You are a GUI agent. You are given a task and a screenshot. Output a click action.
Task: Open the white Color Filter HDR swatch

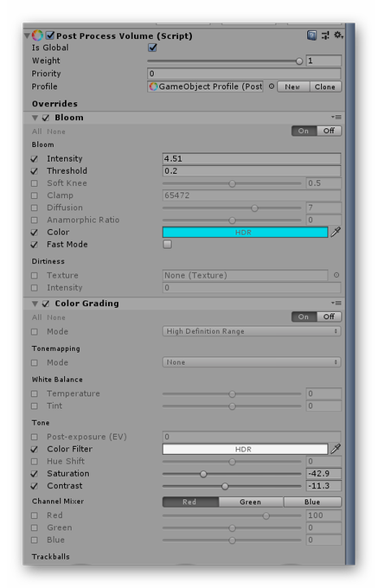point(245,449)
